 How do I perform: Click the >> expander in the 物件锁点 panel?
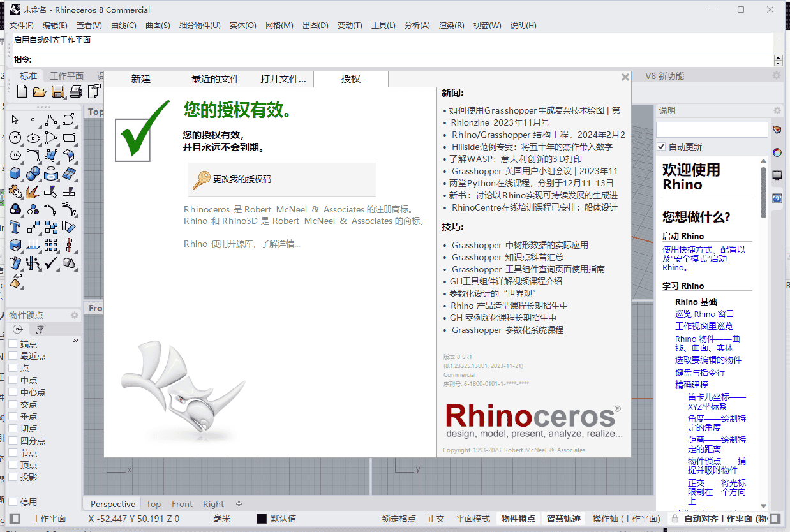[75, 340]
